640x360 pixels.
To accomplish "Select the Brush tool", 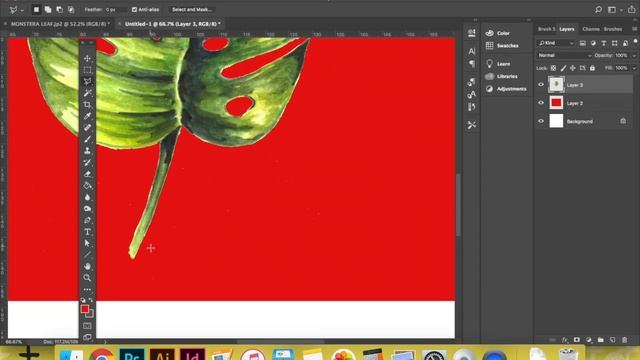I will click(x=87, y=139).
